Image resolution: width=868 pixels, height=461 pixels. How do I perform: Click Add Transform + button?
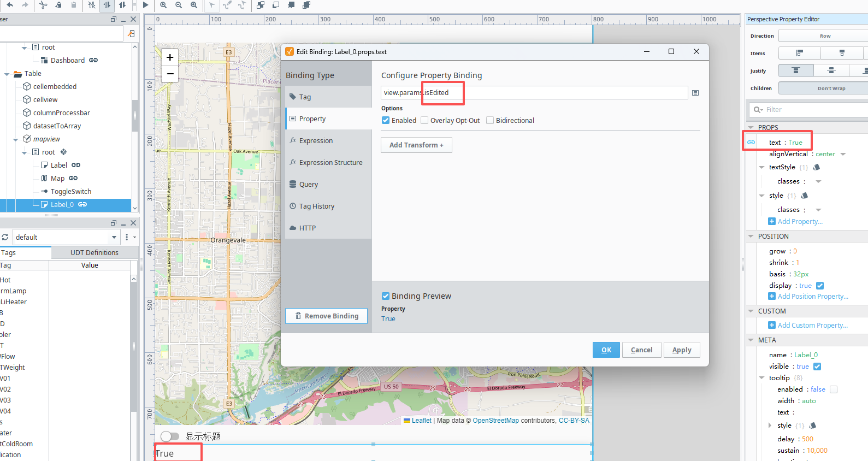(416, 145)
